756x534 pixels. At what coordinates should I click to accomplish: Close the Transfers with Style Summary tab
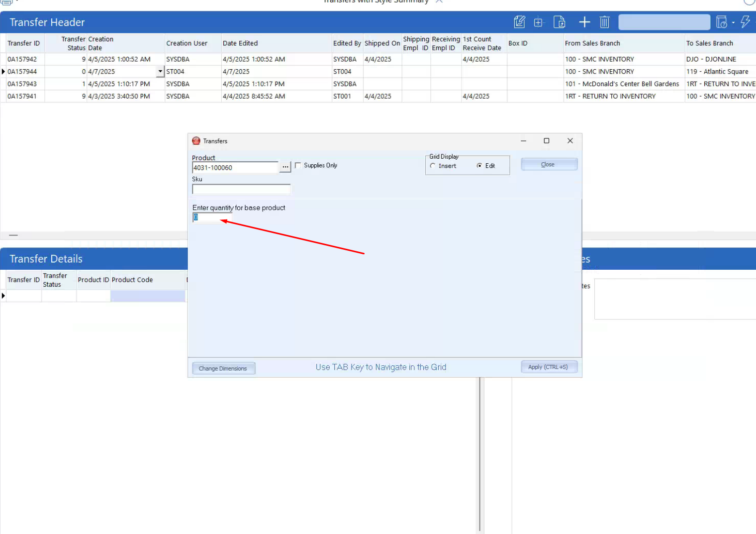click(x=439, y=1)
